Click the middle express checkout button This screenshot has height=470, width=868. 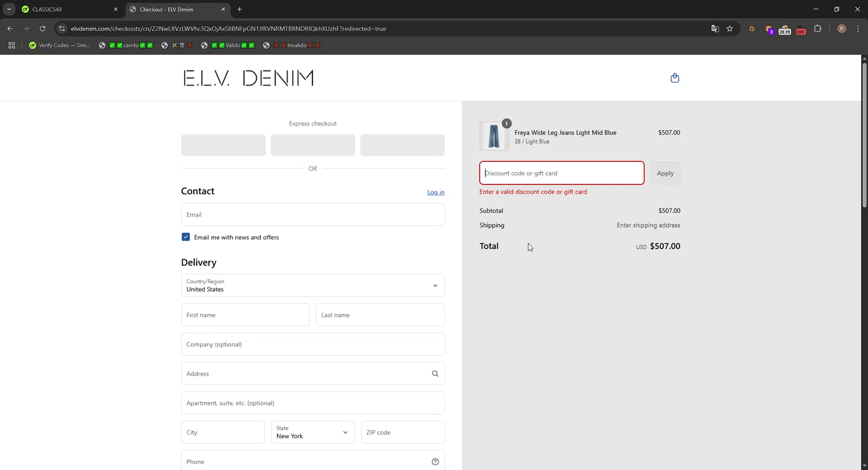coord(313,145)
